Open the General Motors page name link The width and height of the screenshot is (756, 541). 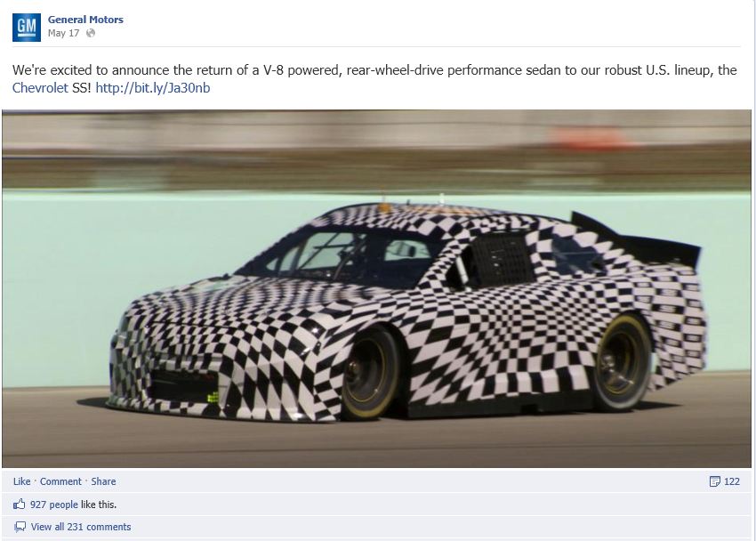(x=85, y=20)
